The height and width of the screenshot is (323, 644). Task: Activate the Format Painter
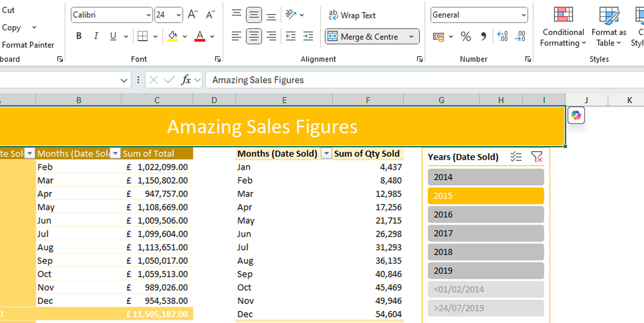28,45
